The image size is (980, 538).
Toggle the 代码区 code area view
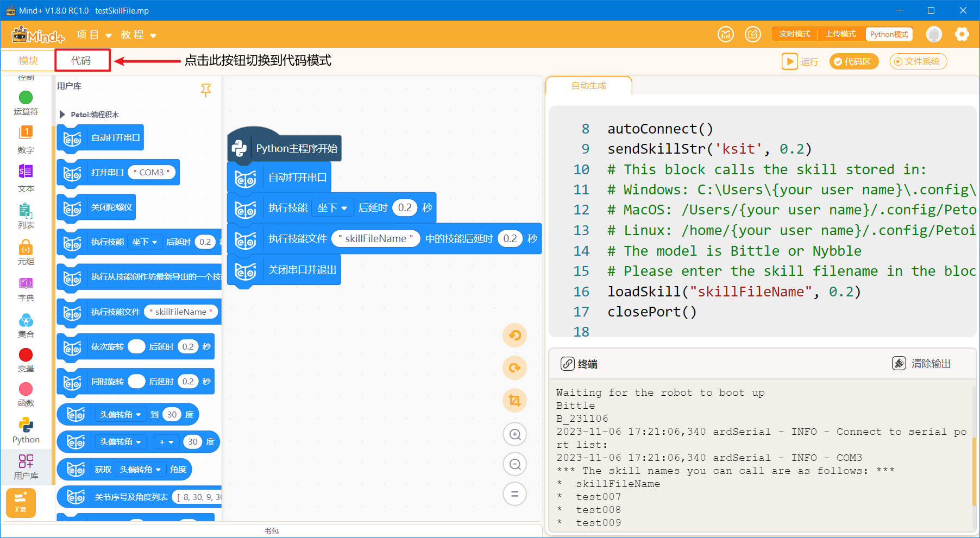[853, 61]
